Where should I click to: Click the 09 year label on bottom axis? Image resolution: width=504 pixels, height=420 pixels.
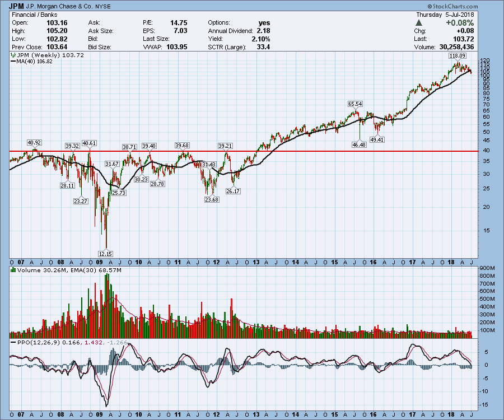coord(99,414)
